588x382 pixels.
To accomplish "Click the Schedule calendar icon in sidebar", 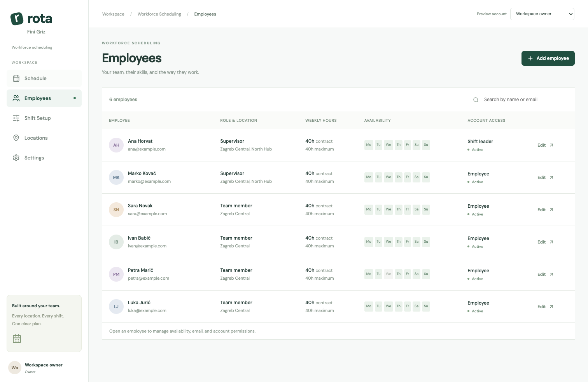I will 16,79.
